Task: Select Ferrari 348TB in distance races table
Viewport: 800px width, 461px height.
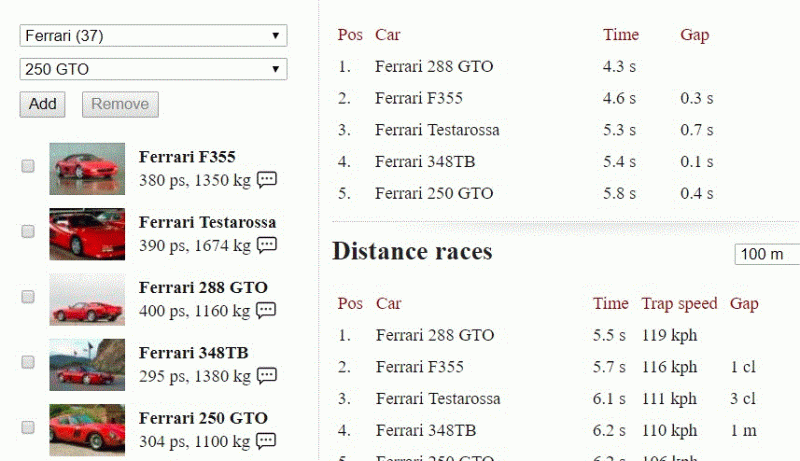Action: [x=426, y=430]
